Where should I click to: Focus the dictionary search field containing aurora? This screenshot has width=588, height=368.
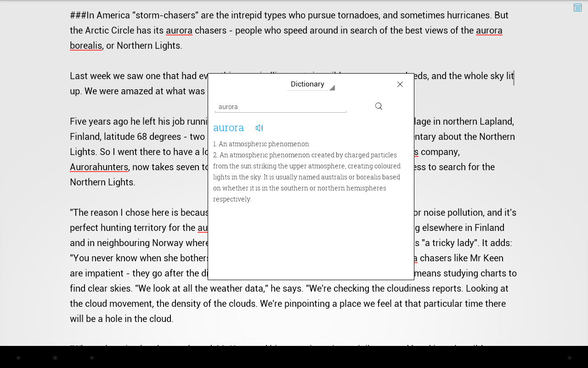281,107
